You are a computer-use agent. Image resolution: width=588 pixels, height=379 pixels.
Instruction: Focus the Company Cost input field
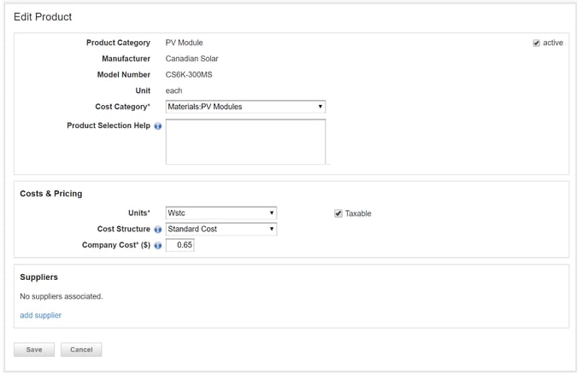coord(180,246)
